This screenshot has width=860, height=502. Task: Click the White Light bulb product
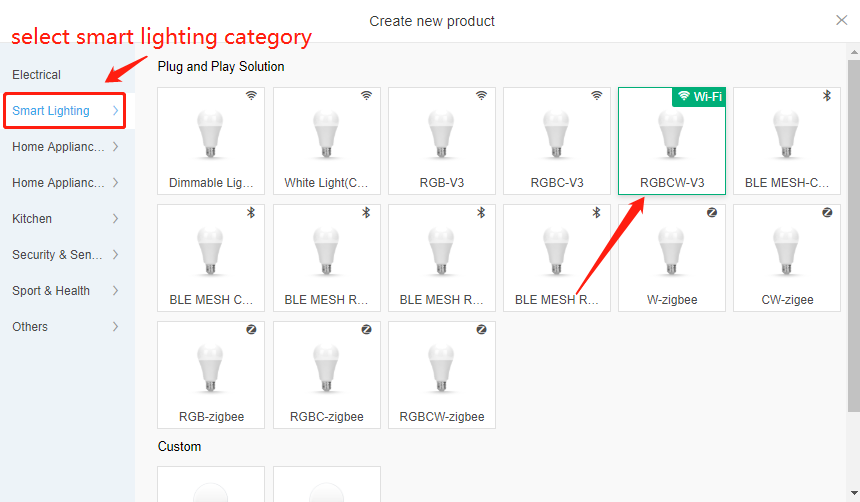point(327,141)
